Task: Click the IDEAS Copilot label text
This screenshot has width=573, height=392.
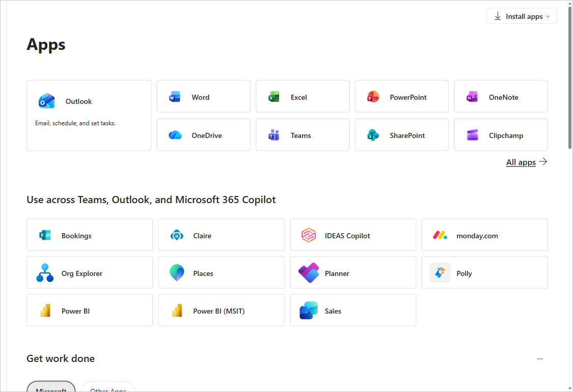Action: click(x=347, y=236)
